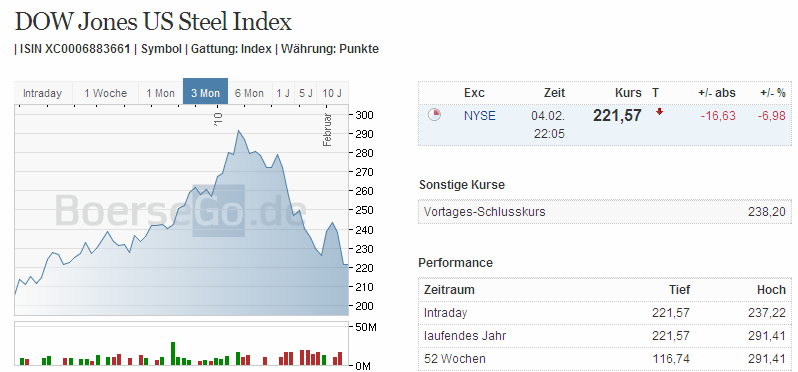Select the 10 J chart tab

pos(333,94)
